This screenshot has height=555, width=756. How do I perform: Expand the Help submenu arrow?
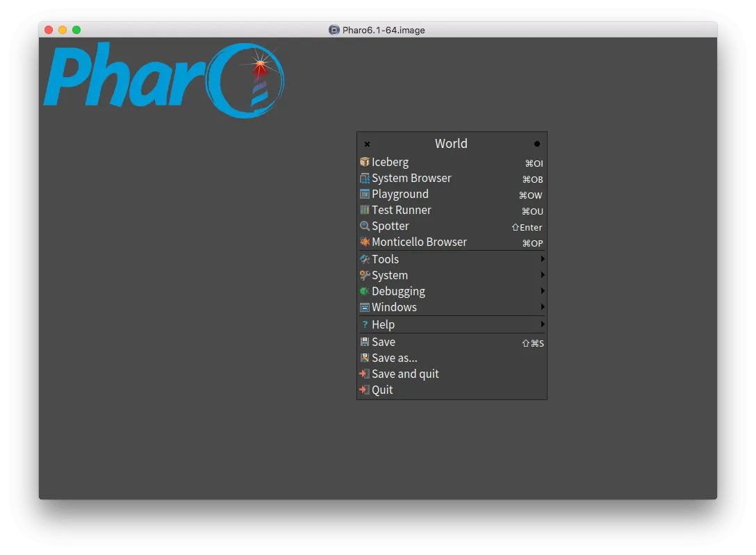pos(543,324)
